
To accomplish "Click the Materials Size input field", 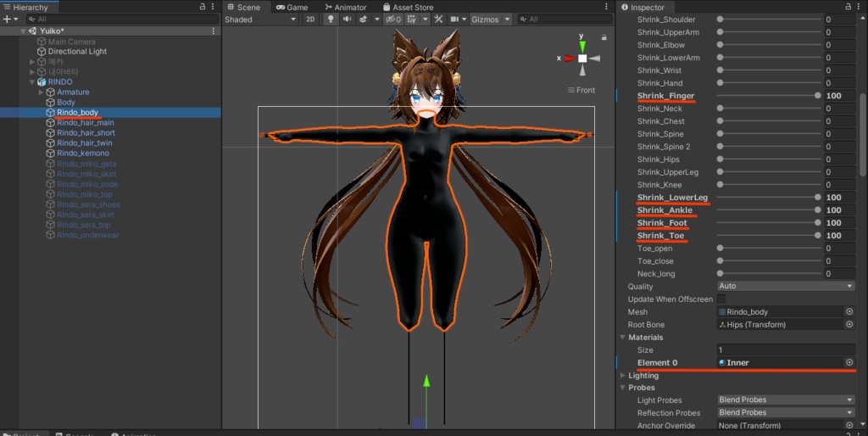I will click(x=785, y=350).
